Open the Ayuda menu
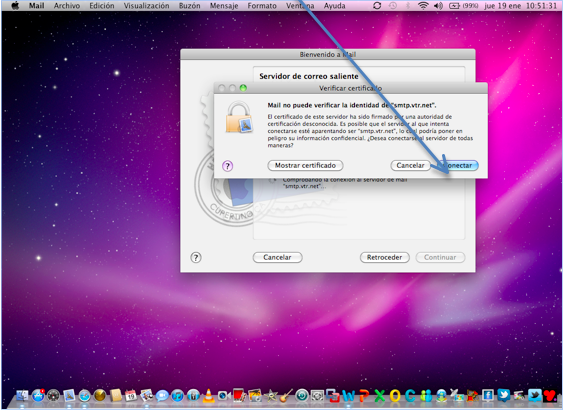 click(334, 6)
